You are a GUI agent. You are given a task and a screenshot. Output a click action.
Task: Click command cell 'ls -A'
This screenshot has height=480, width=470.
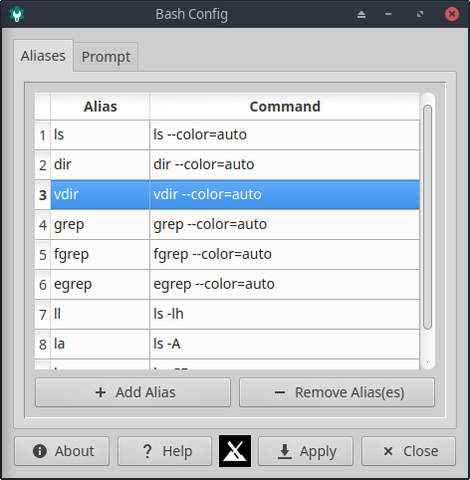pyautogui.click(x=285, y=344)
